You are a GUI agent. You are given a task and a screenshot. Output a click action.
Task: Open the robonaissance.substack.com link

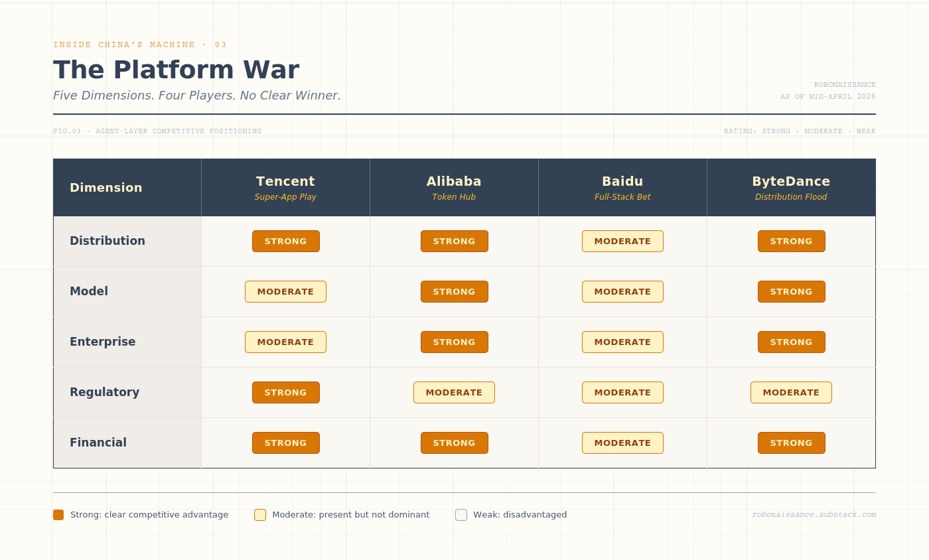click(814, 515)
